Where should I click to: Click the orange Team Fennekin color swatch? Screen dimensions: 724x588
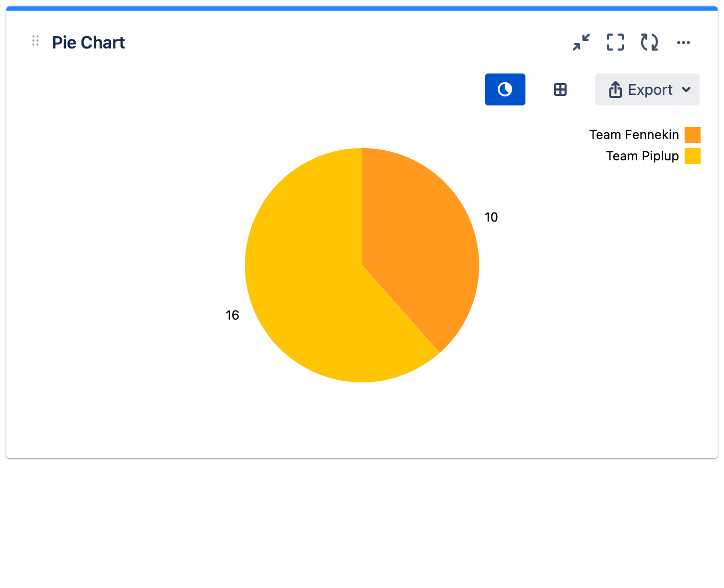pyautogui.click(x=692, y=134)
